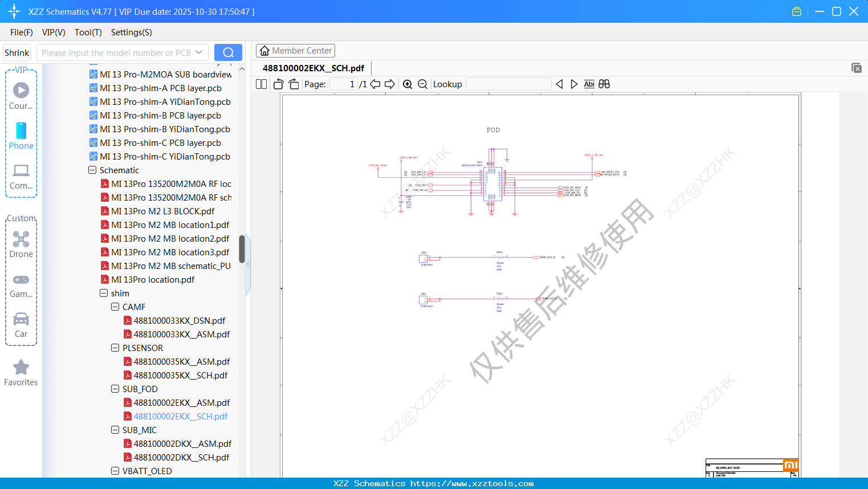This screenshot has height=489, width=868.
Task: Open Favorites from the sidebar
Action: (21, 373)
